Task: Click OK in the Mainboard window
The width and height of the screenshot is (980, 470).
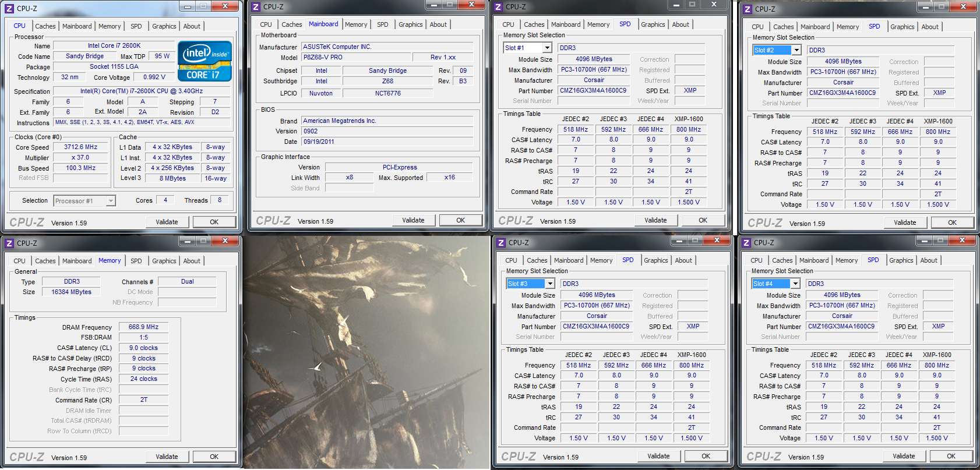Action: coord(461,220)
